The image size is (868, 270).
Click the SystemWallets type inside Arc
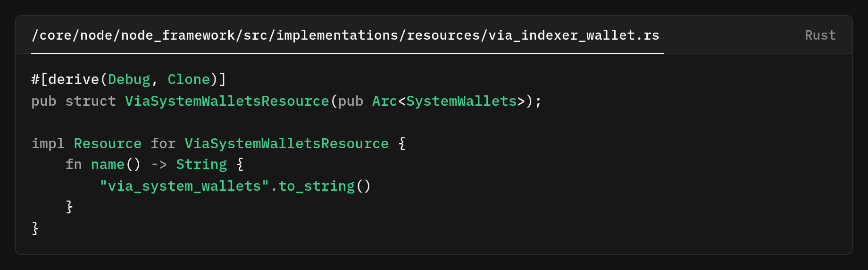tap(461, 101)
